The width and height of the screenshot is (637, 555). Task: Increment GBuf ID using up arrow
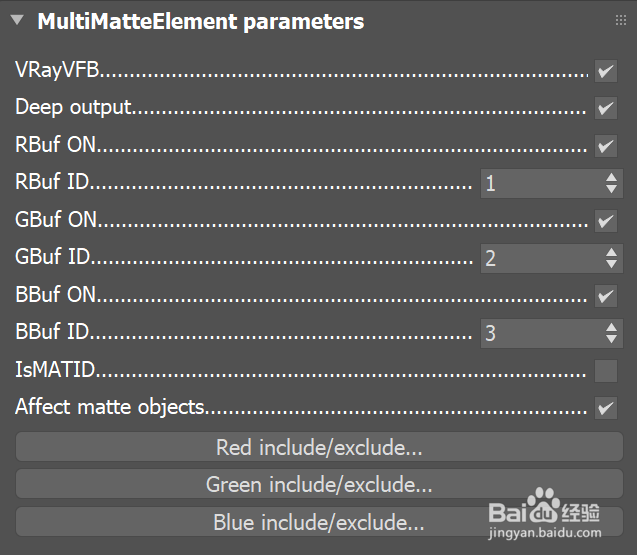pyautogui.click(x=612, y=252)
